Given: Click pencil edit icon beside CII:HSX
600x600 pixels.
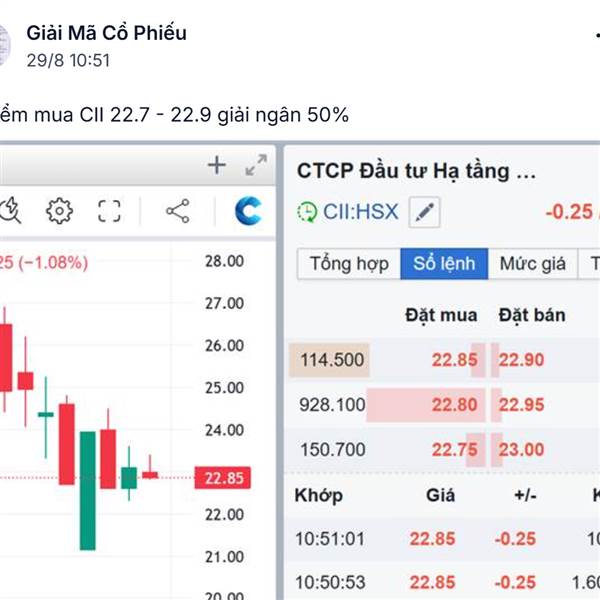Looking at the screenshot, I should click(x=425, y=212).
